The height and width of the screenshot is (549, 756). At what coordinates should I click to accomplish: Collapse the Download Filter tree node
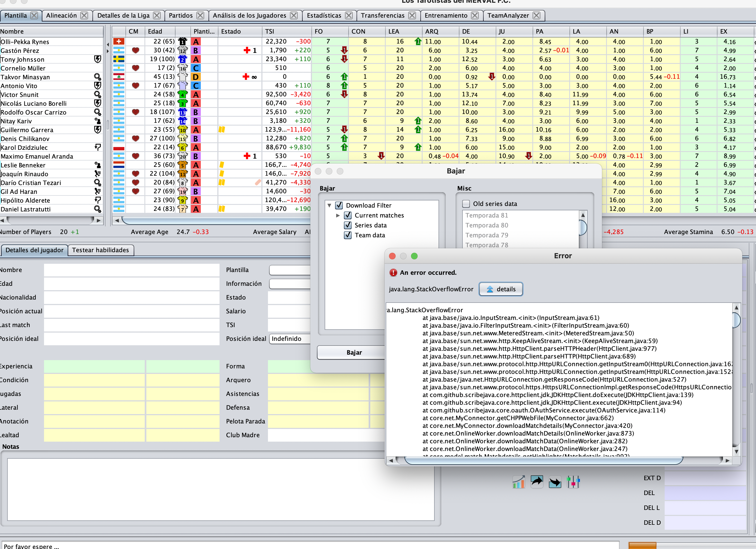point(329,205)
